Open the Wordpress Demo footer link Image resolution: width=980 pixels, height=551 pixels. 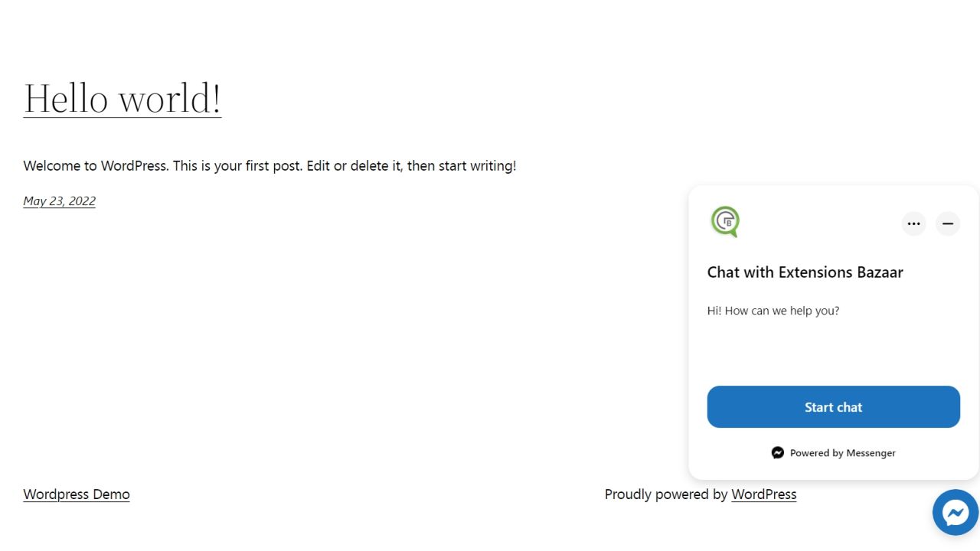click(77, 494)
